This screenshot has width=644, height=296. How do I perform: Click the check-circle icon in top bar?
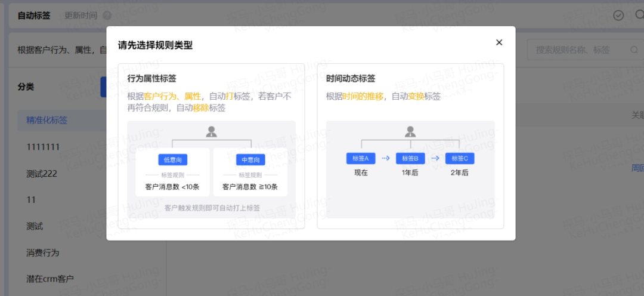tap(618, 16)
